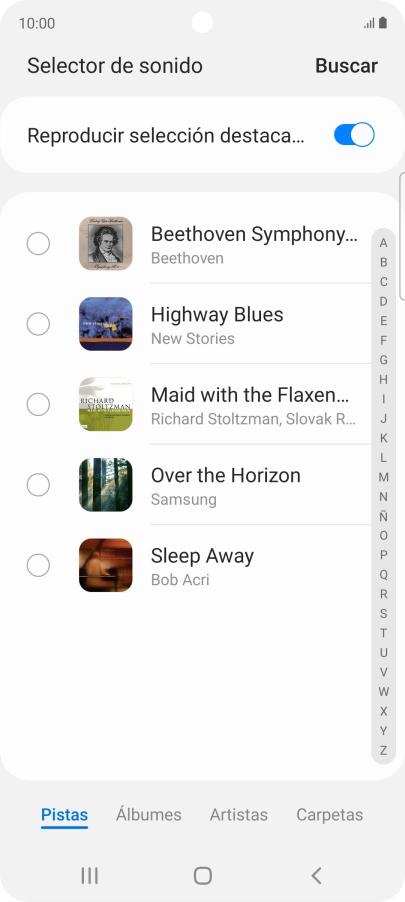Tap the Over the Horizon album cover
This screenshot has height=902, width=405.
[x=106, y=485]
